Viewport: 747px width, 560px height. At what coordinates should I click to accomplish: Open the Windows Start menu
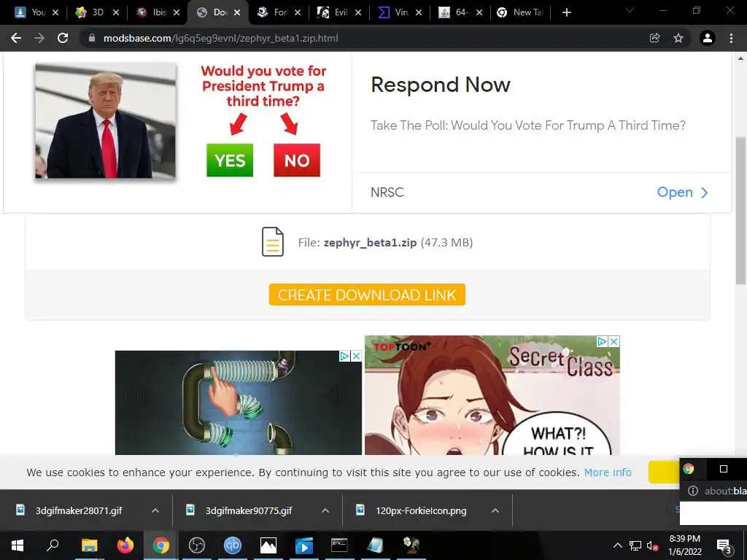point(18,545)
